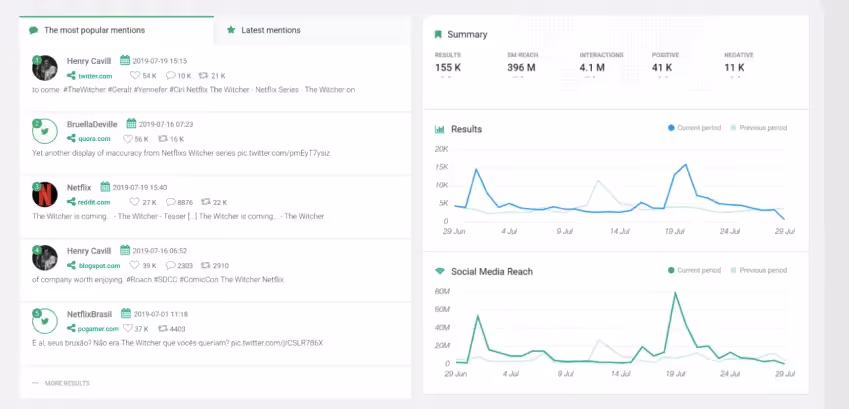Select the Positive 41 K value
This screenshot has height=409, width=849.
(662, 68)
